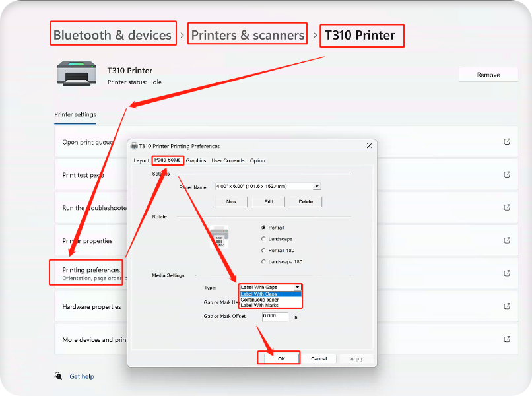Open external link icon for Hardware properties
Screen dimensions: 532x396
click(507, 306)
